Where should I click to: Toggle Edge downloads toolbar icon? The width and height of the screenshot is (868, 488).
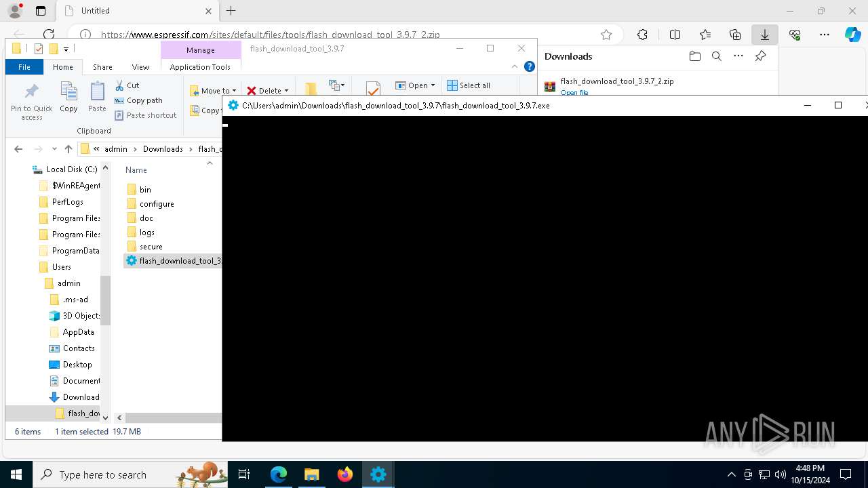pos(764,35)
